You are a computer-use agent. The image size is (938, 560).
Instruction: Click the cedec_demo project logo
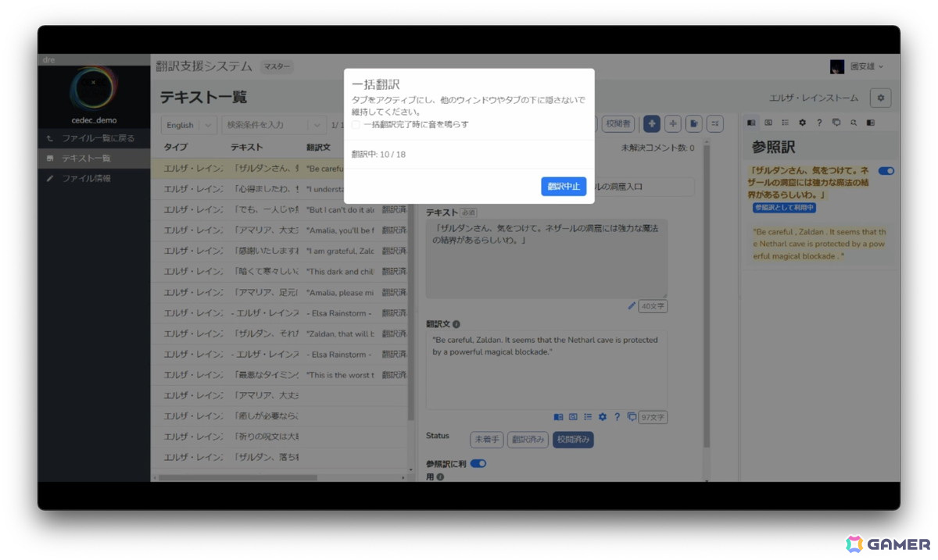(x=94, y=87)
